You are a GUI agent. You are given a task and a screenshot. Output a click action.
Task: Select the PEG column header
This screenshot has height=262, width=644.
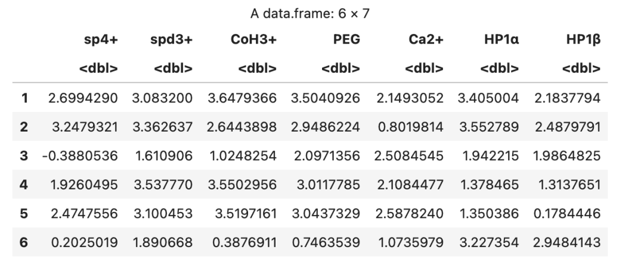pos(346,39)
